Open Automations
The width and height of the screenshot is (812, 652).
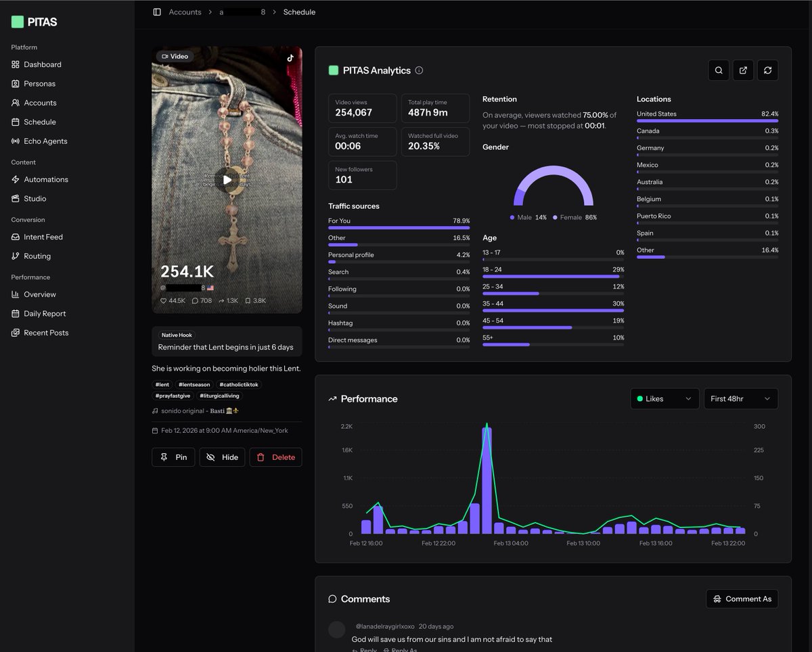pos(45,179)
